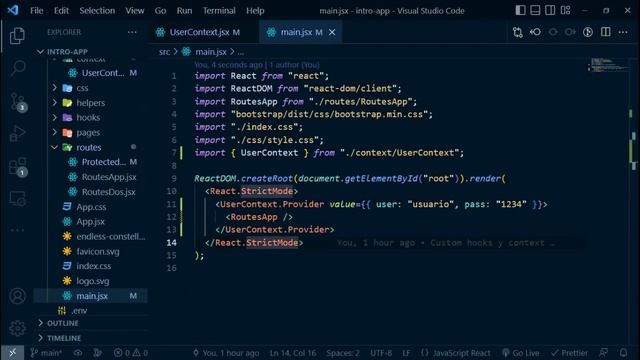Open the Edit menu
This screenshot has width=640, height=360.
pyautogui.click(x=61, y=11)
